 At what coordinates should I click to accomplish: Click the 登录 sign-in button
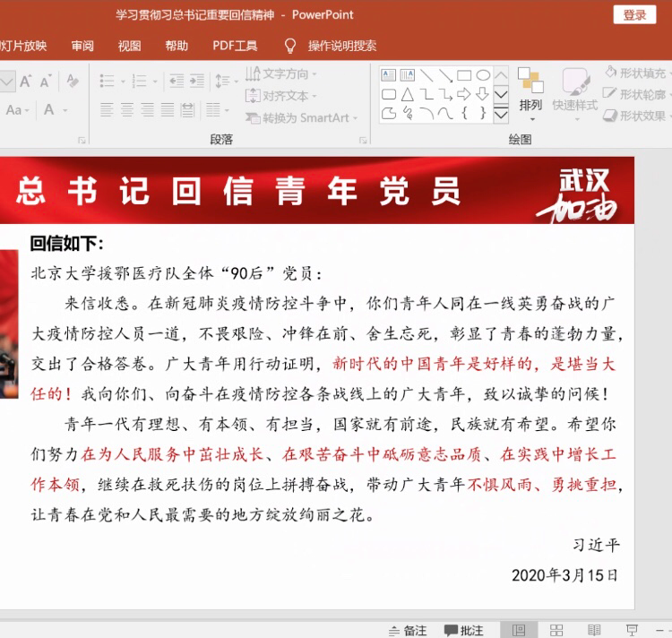[x=634, y=14]
